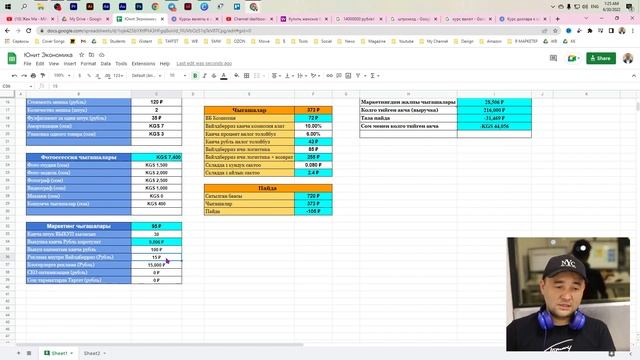Open the Youtube bookmark folder
The width and height of the screenshot is (640, 360).
(x=403, y=41)
